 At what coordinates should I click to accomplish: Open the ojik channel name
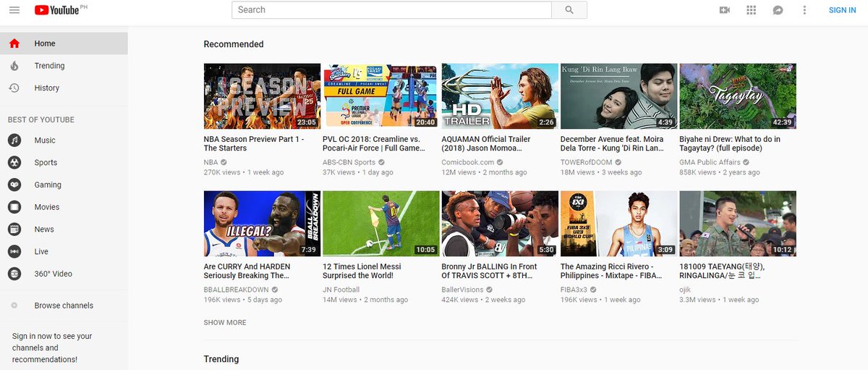coord(686,290)
